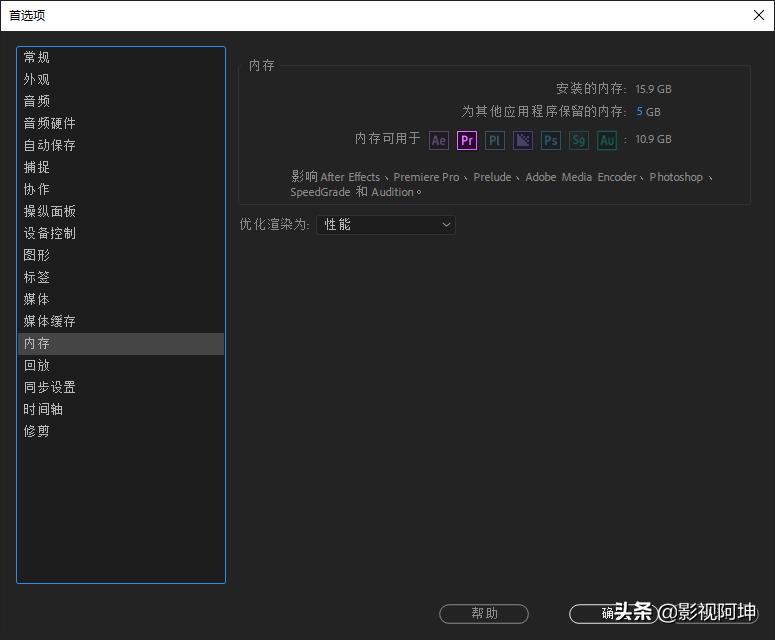Show the 同步设置 preferences page
This screenshot has width=775, height=640.
pos(121,387)
